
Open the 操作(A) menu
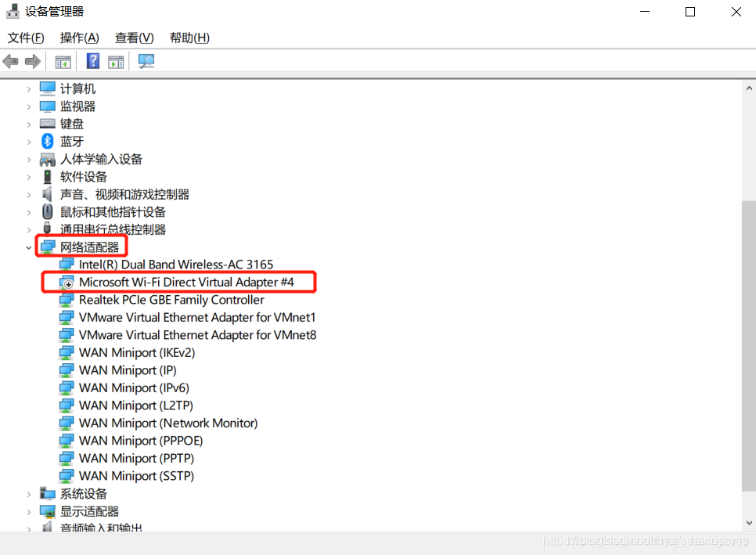tap(80, 38)
